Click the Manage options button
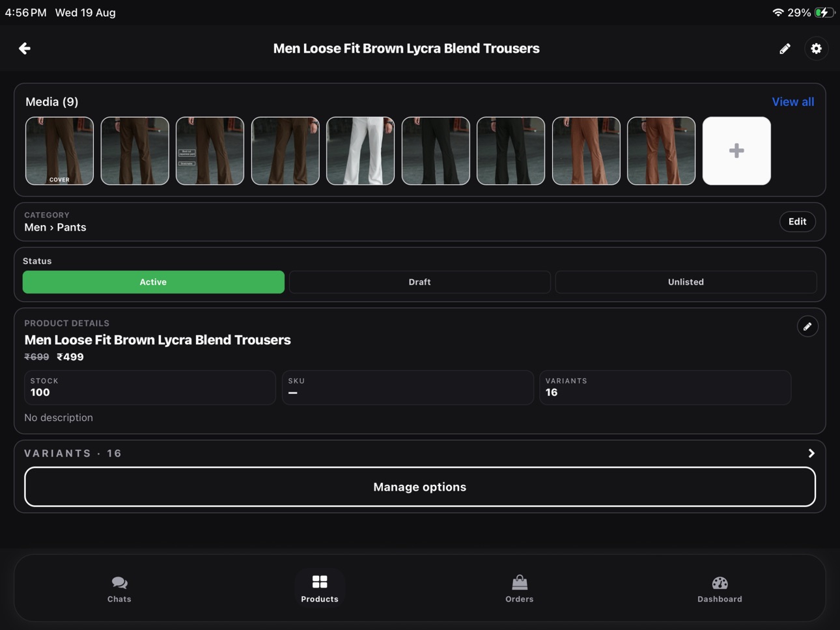The image size is (840, 630). [420, 487]
